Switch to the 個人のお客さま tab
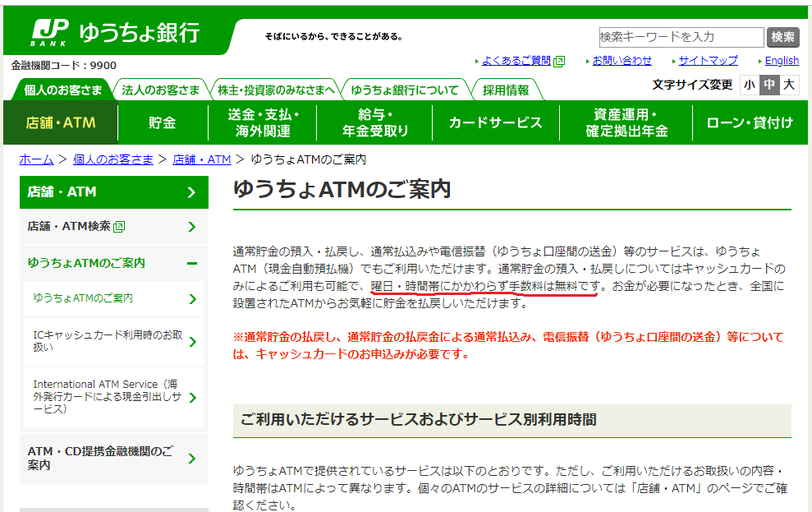This screenshot has width=812, height=512. 62,90
